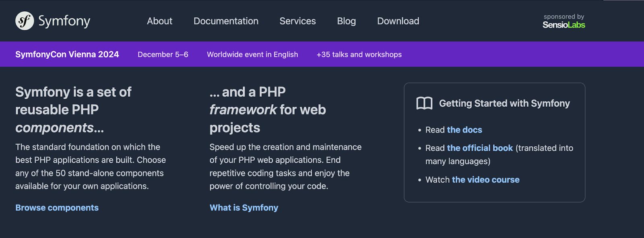
Task: Follow the What is Symfony link
Action: click(244, 208)
